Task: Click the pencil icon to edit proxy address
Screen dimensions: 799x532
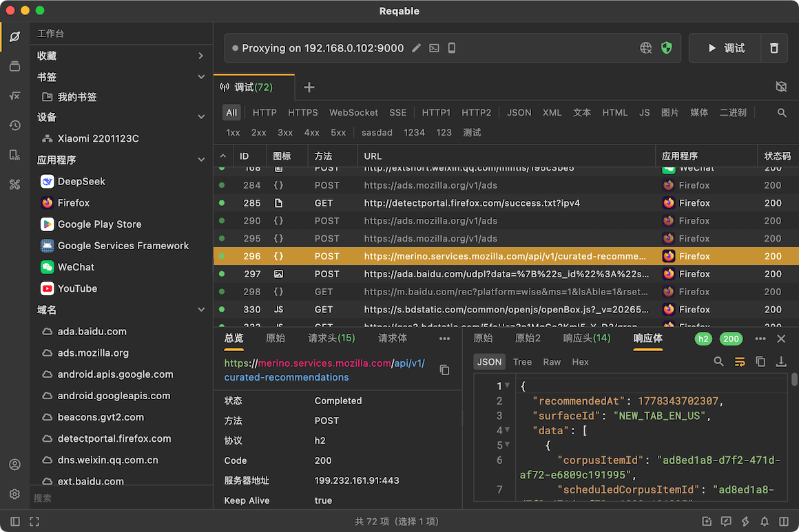Action: coord(416,48)
